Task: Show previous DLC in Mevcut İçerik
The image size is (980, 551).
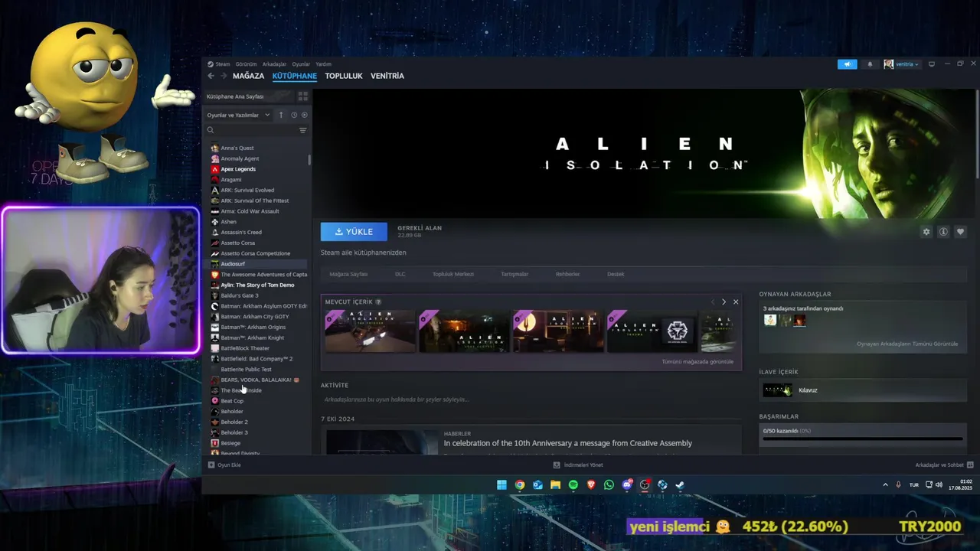Action: pyautogui.click(x=712, y=302)
